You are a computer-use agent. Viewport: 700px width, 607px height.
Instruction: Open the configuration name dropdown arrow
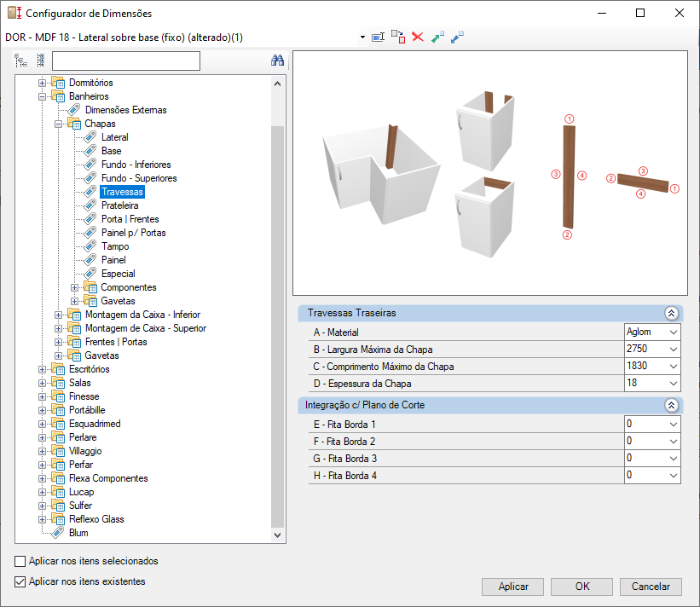tap(362, 37)
